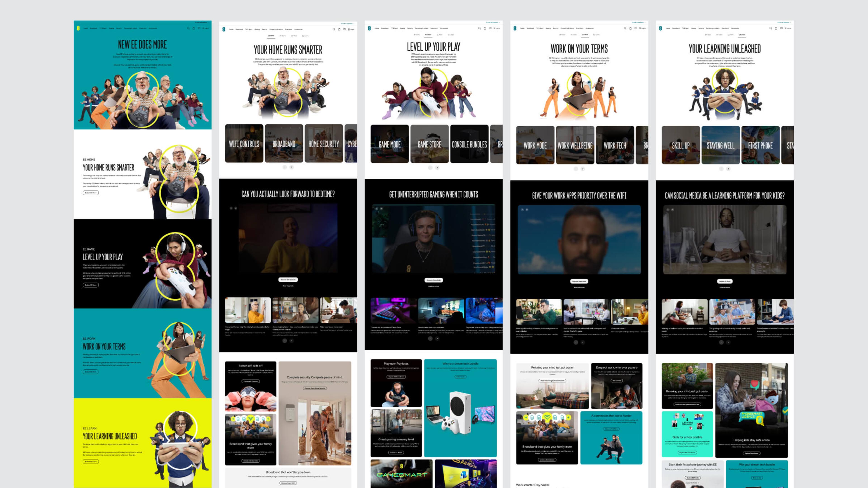Click the EE logo on the New EE Does More page
Screen dimensions: 868x488
click(78, 28)
